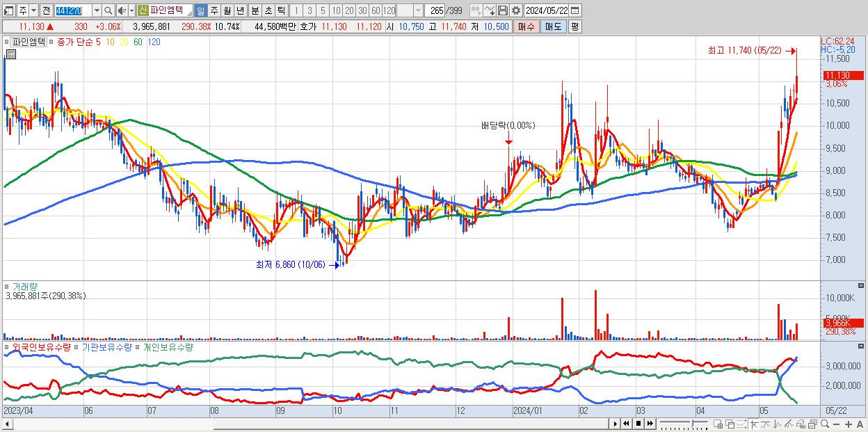Image resolution: width=868 pixels, height=432 pixels.
Task: Select the 20 interval button
Action: click(349, 10)
